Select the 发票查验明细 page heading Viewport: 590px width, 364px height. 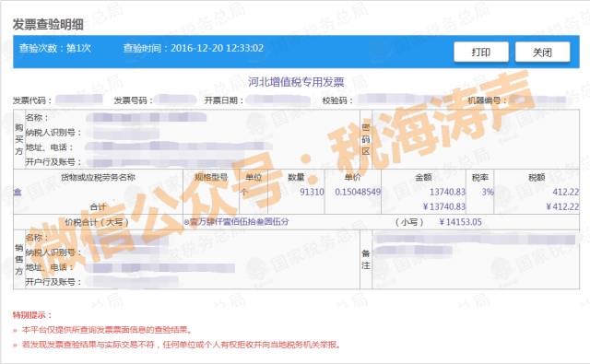point(48,25)
